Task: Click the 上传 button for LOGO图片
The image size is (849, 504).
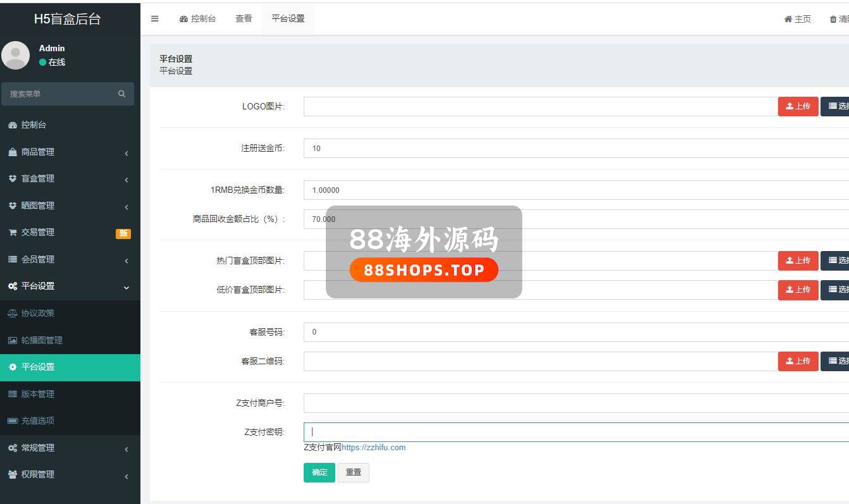Action: coord(798,106)
